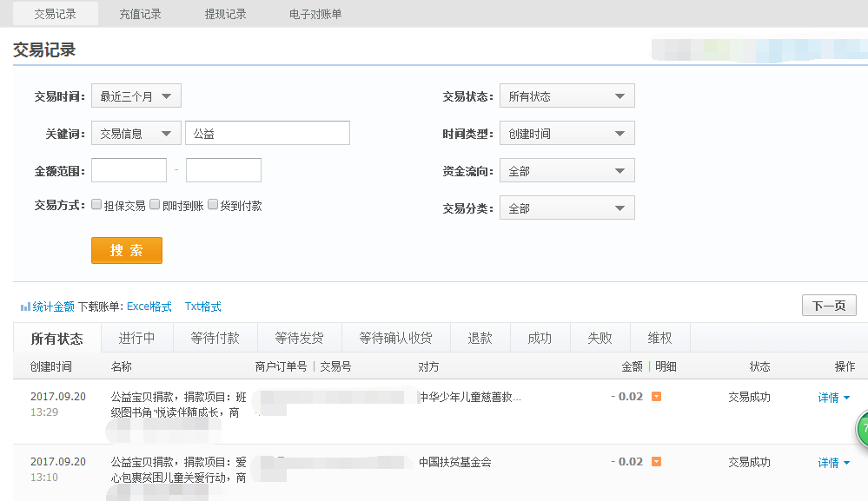868x501 pixels.
Task: Expand the 交易分类 dropdown
Action: [567, 208]
